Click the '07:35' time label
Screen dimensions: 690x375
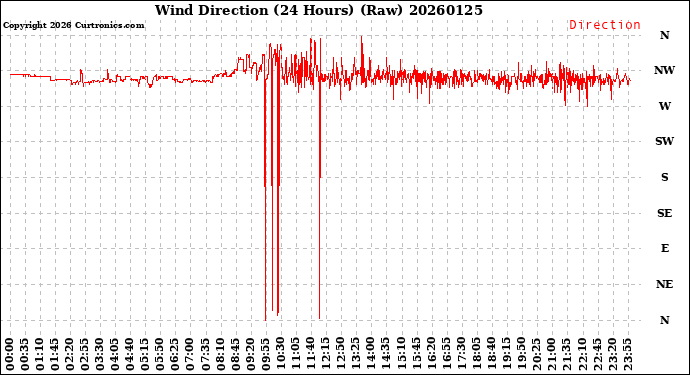206,354
